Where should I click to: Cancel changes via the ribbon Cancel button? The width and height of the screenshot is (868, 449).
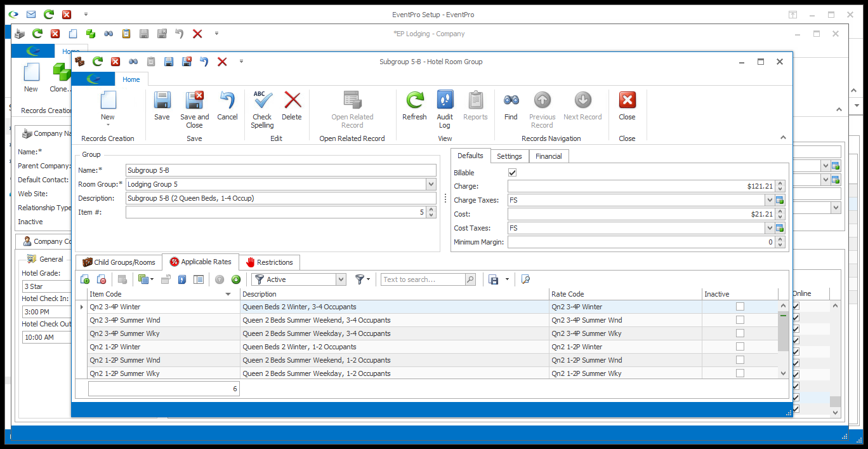227,105
